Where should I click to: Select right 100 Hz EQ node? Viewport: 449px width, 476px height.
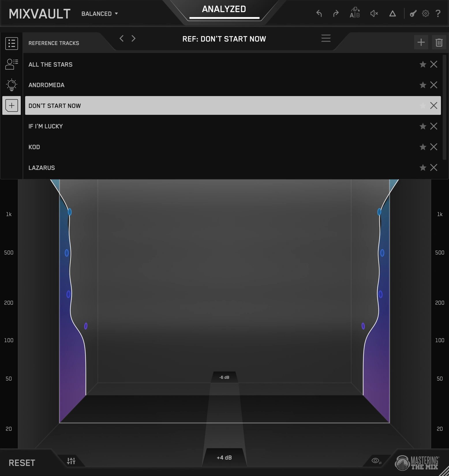[x=363, y=326]
